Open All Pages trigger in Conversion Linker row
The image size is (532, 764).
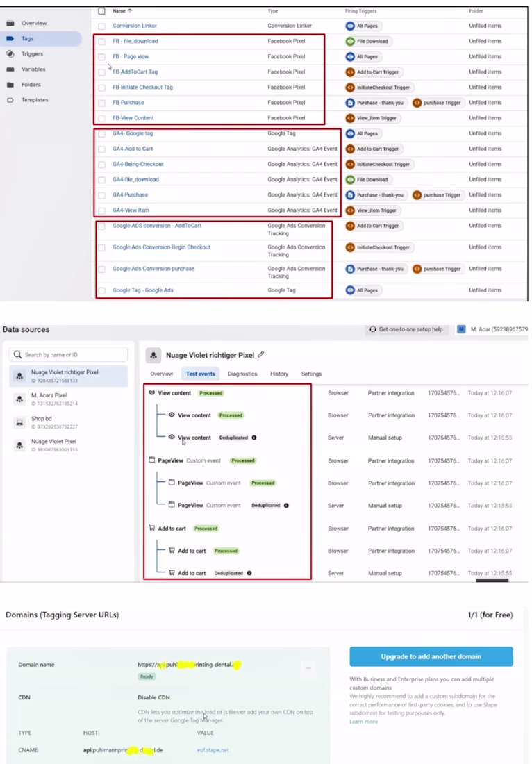[x=363, y=26]
